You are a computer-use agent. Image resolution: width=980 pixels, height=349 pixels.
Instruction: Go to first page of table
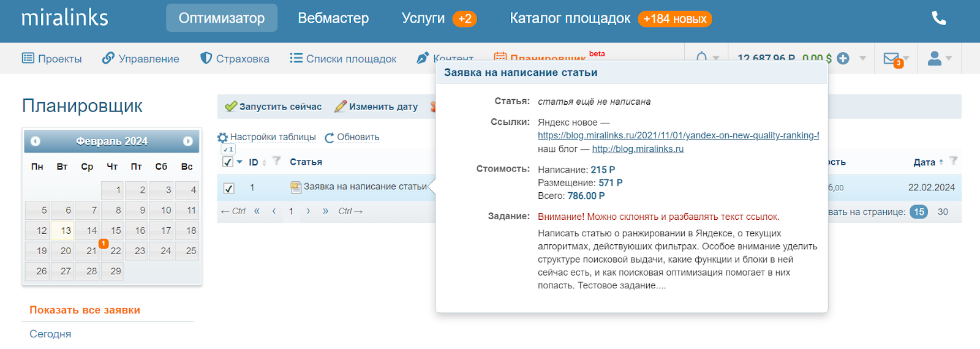point(257,211)
